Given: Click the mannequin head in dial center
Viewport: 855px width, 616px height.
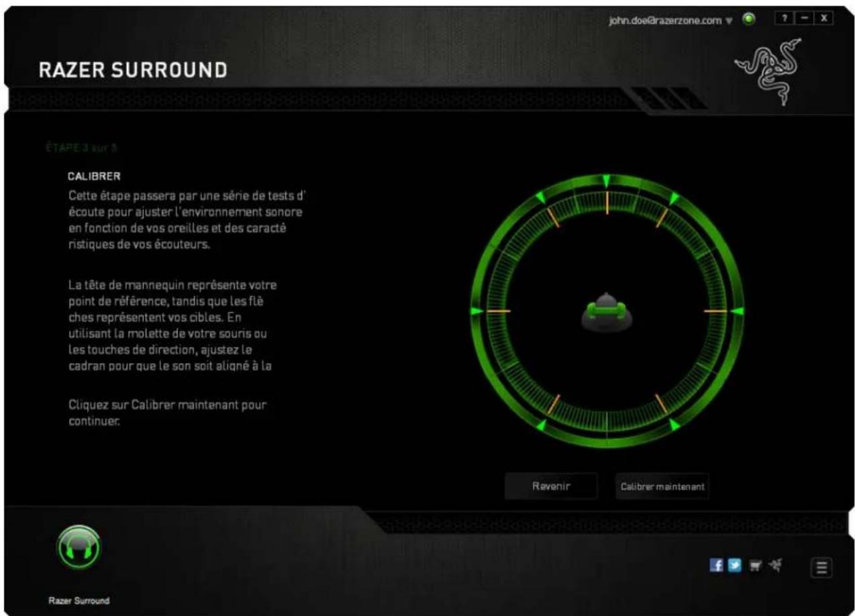Looking at the screenshot, I should tap(606, 311).
